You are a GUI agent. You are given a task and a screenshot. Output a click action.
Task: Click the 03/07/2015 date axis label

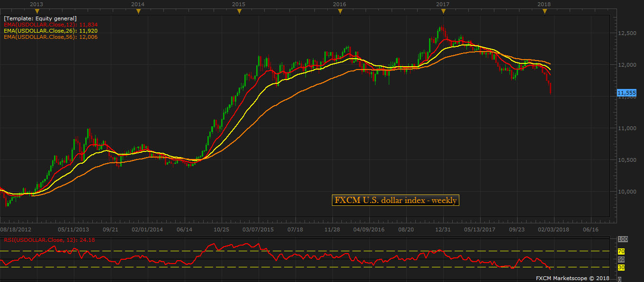[258, 229]
